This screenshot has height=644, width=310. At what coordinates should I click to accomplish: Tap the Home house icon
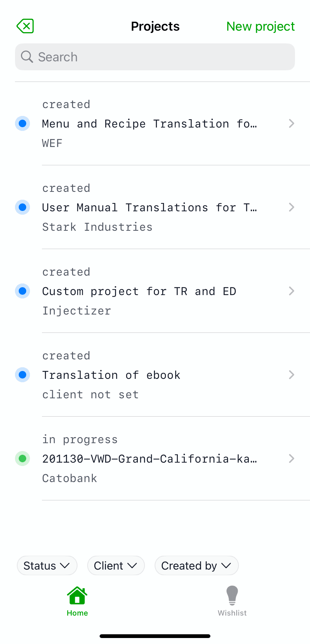pos(77,595)
